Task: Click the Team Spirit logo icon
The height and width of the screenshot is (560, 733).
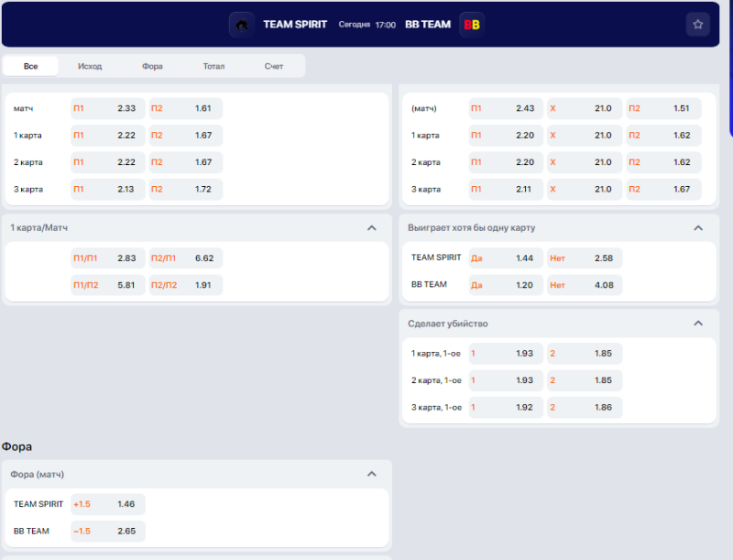Action: pos(242,25)
